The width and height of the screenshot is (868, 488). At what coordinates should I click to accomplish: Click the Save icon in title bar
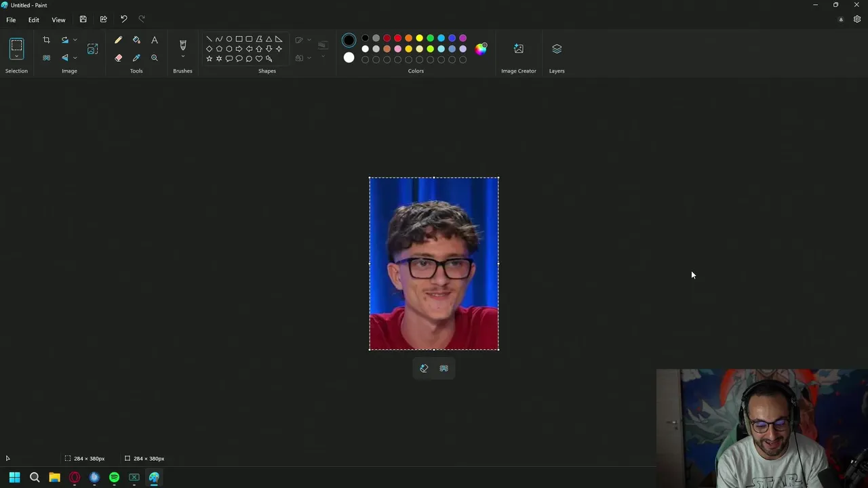pos(83,19)
